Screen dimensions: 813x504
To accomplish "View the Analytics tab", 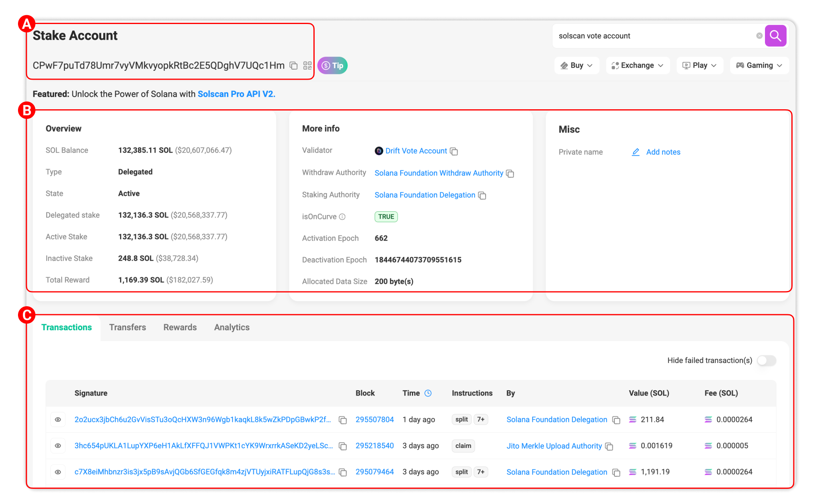I will (x=232, y=327).
